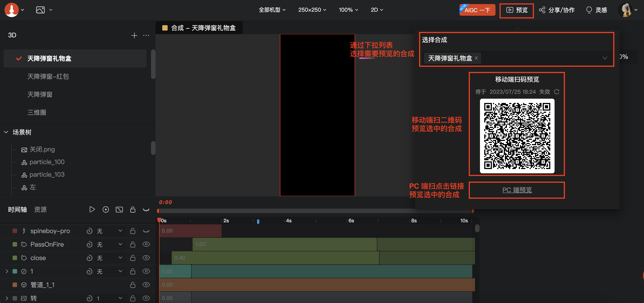Expand layer 1 in the timeline

coord(7,271)
